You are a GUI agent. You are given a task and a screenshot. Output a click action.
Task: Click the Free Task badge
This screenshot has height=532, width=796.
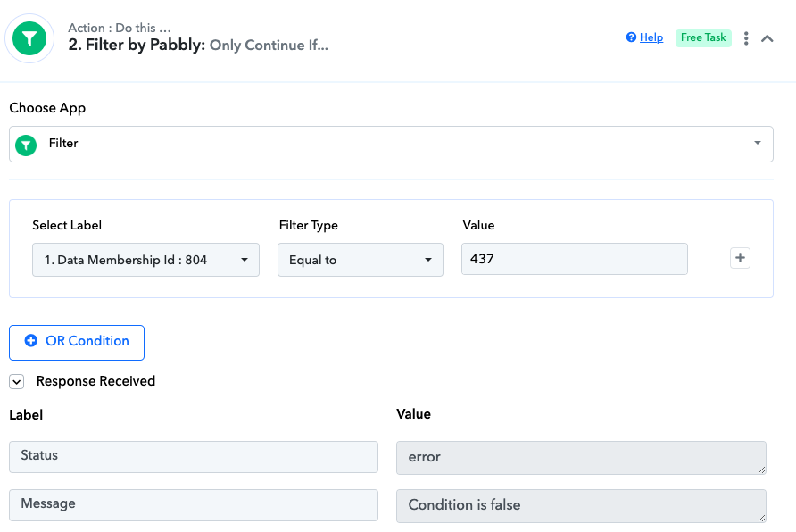click(703, 38)
